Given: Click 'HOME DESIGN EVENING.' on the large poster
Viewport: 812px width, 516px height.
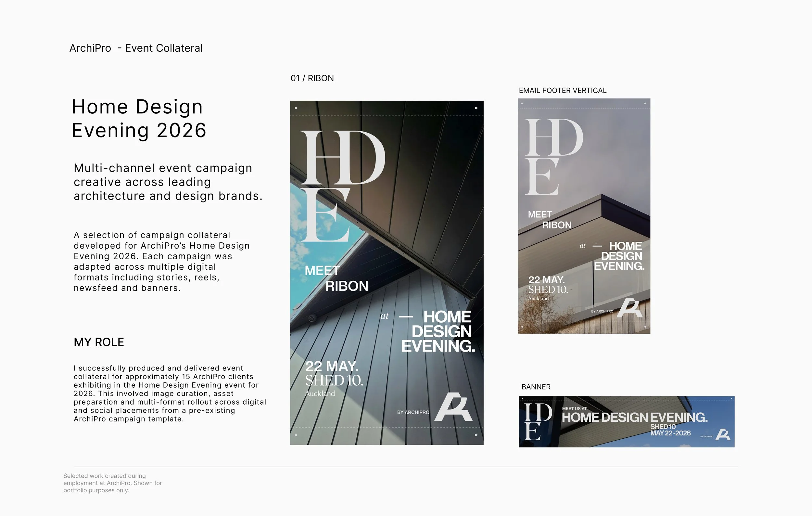Looking at the screenshot, I should 438,331.
